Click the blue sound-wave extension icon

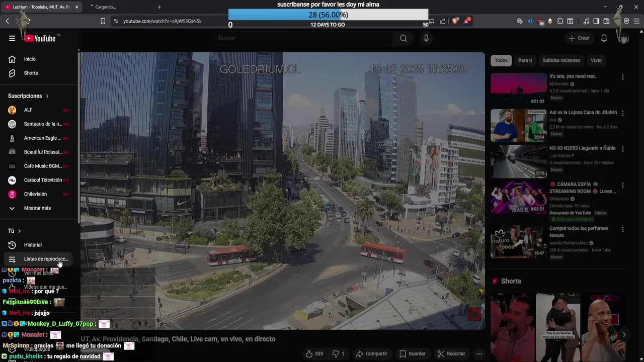click(x=530, y=21)
